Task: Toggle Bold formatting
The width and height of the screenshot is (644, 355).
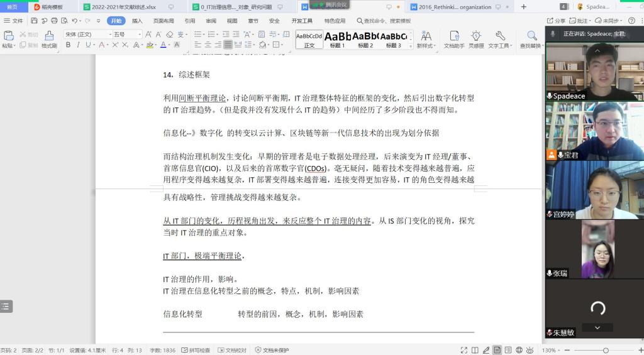Action: (x=68, y=45)
